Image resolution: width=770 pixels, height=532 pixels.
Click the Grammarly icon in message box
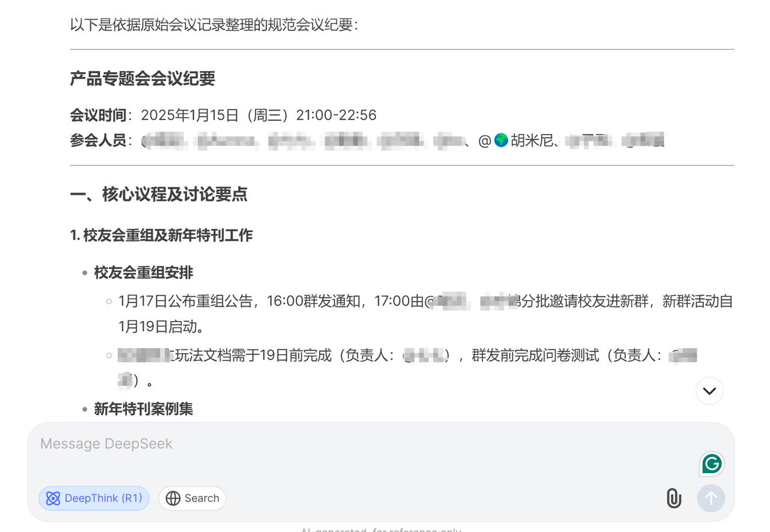(712, 464)
